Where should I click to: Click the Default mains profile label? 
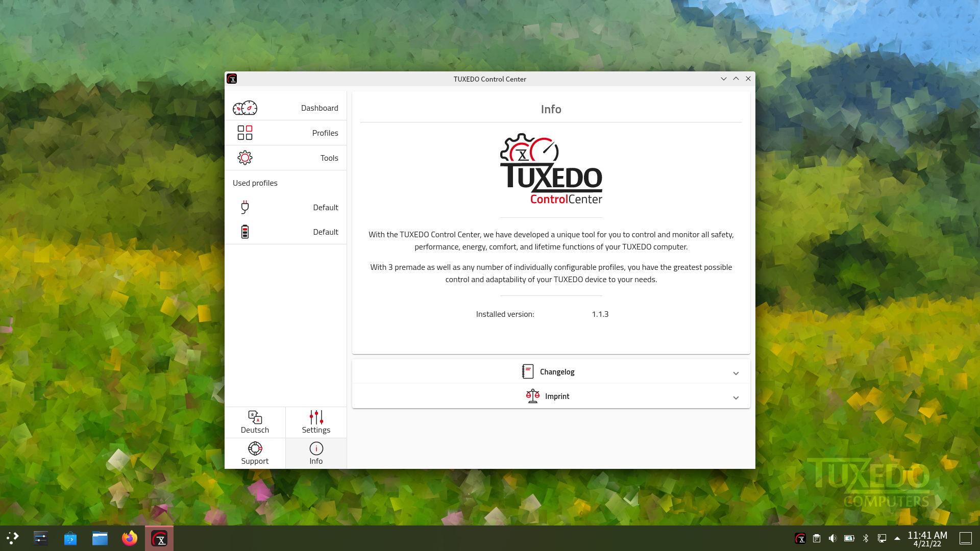click(x=325, y=207)
